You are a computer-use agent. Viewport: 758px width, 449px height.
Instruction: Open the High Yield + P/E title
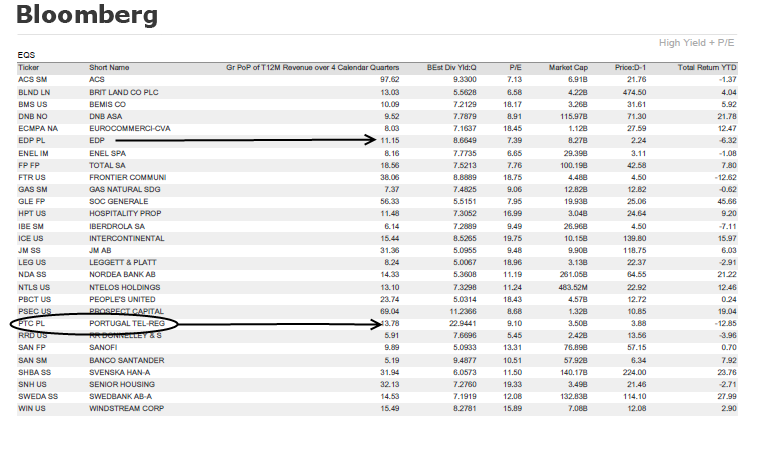click(x=697, y=43)
